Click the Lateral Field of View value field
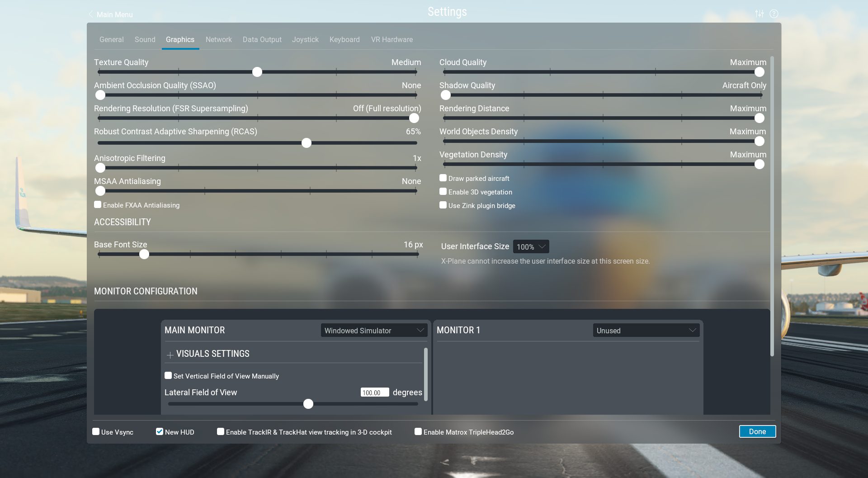This screenshot has height=478, width=868. pos(374,393)
